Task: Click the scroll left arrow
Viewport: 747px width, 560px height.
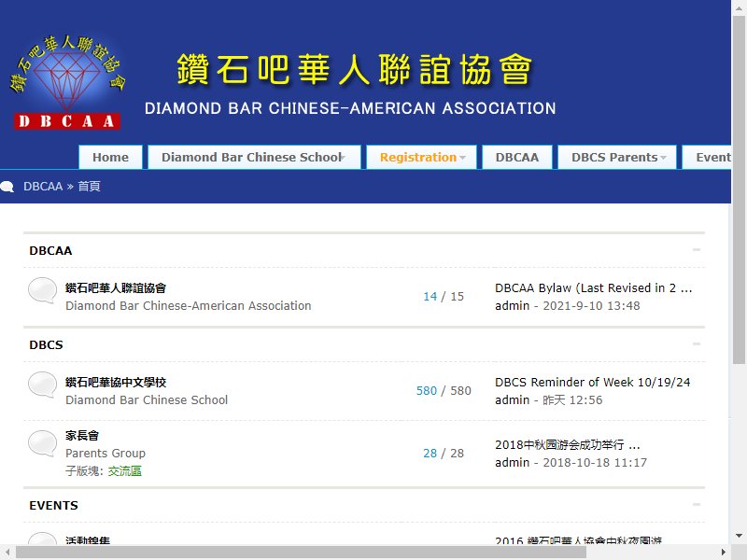Action: click(7, 553)
